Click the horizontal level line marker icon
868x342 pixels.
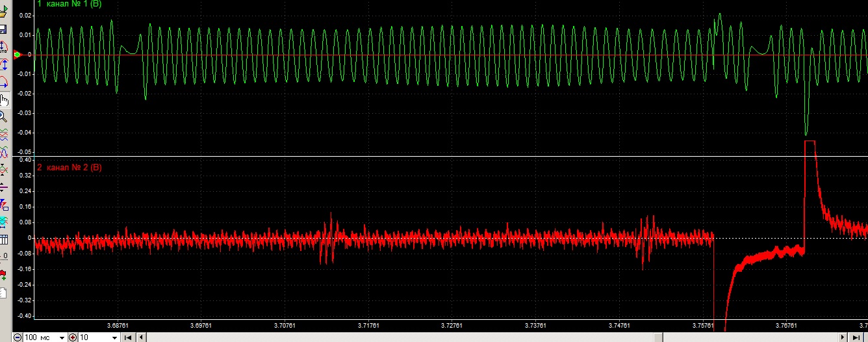(4, 187)
